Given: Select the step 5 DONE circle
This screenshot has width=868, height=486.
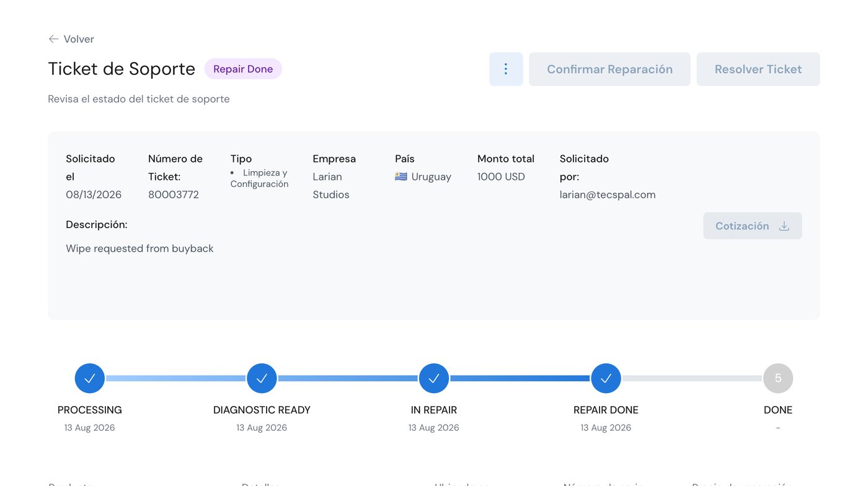Looking at the screenshot, I should (x=778, y=378).
